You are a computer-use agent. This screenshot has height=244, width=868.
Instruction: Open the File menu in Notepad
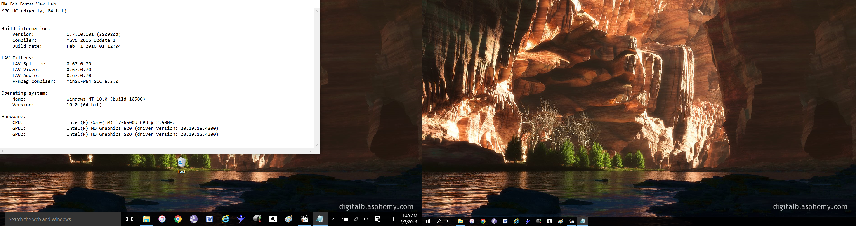pos(4,4)
